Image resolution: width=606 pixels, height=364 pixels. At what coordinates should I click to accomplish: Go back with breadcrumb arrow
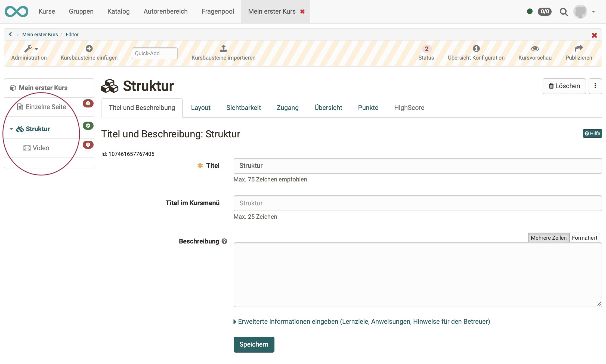pyautogui.click(x=10, y=34)
